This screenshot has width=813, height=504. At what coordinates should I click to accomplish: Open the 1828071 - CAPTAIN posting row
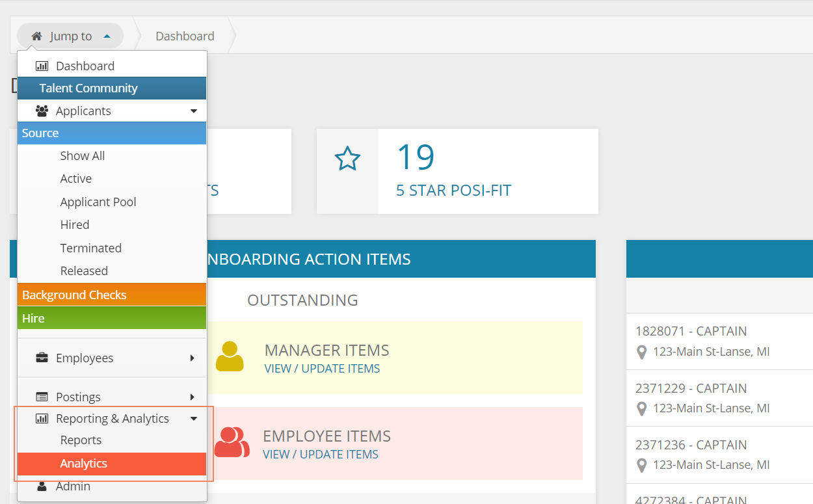(x=691, y=331)
